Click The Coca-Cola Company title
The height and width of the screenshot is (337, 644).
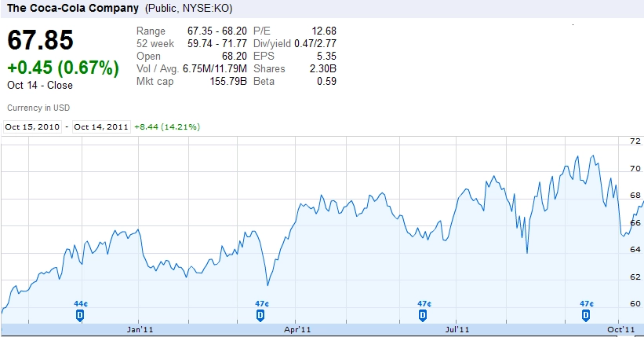(73, 8)
